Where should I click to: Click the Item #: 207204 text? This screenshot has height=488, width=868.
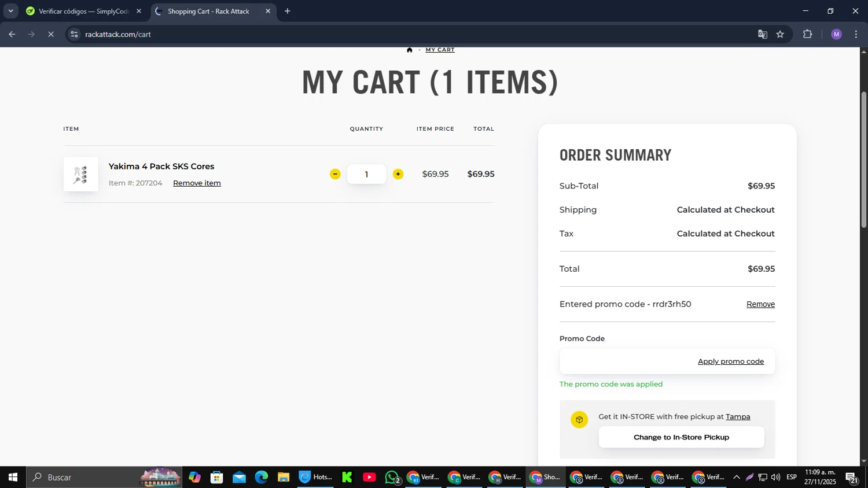tap(135, 183)
